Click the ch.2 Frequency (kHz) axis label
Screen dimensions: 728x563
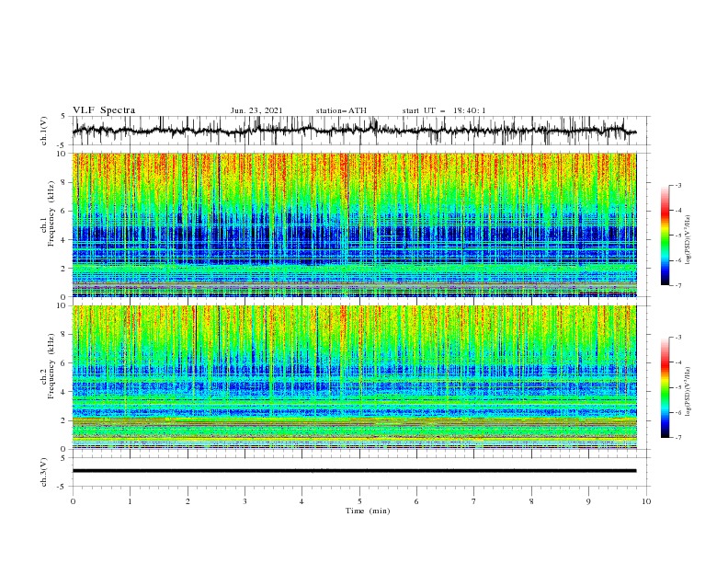coord(48,366)
